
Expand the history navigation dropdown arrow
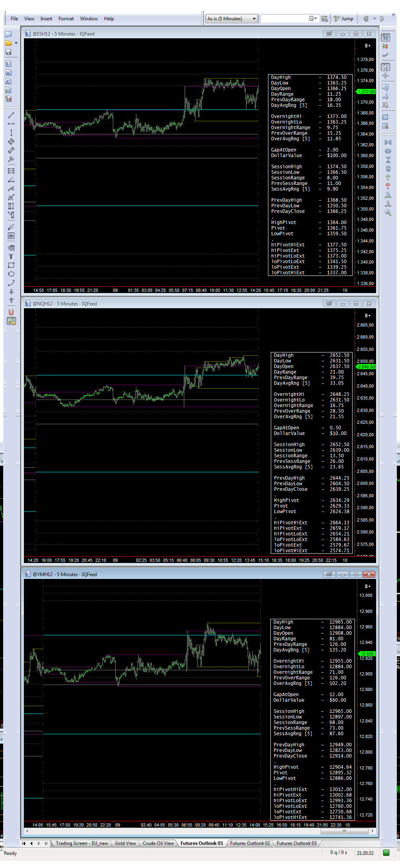(374, 19)
